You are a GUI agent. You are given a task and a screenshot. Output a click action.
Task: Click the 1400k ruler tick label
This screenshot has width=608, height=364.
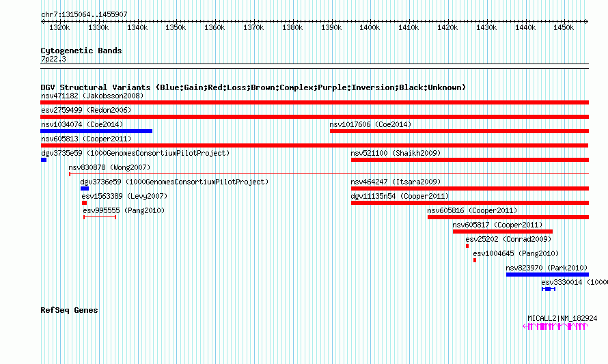click(x=370, y=27)
